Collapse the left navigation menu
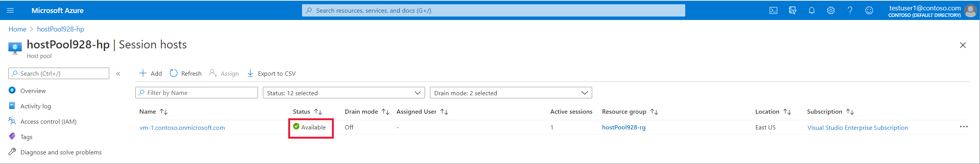The width and height of the screenshot is (980, 164). pos(118,74)
